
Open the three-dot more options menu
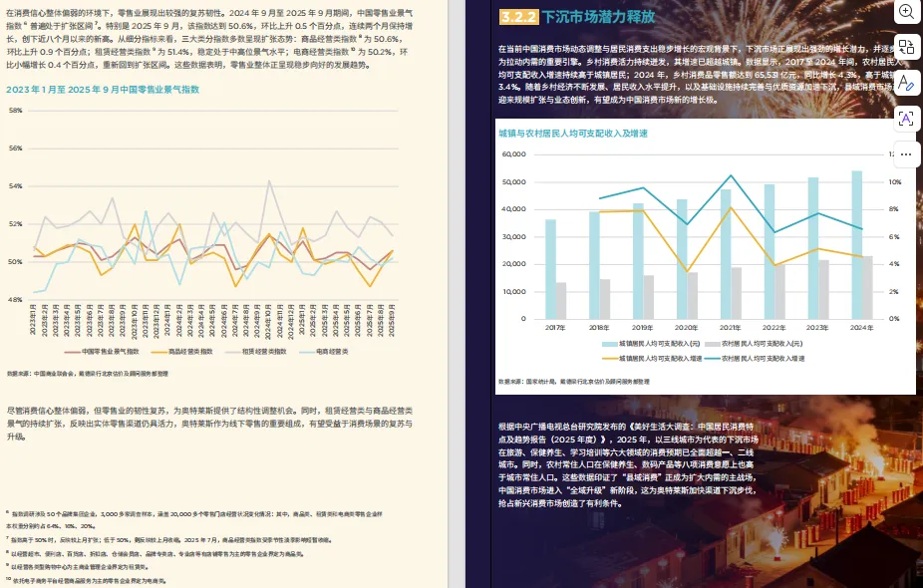(x=906, y=154)
